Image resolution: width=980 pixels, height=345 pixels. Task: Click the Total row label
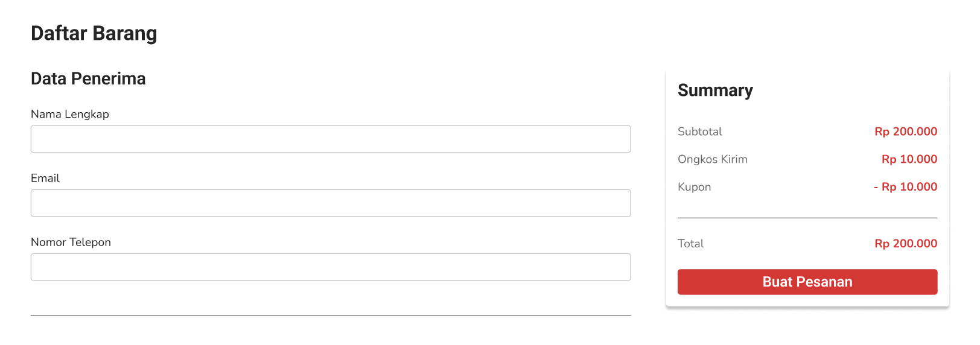click(x=690, y=244)
